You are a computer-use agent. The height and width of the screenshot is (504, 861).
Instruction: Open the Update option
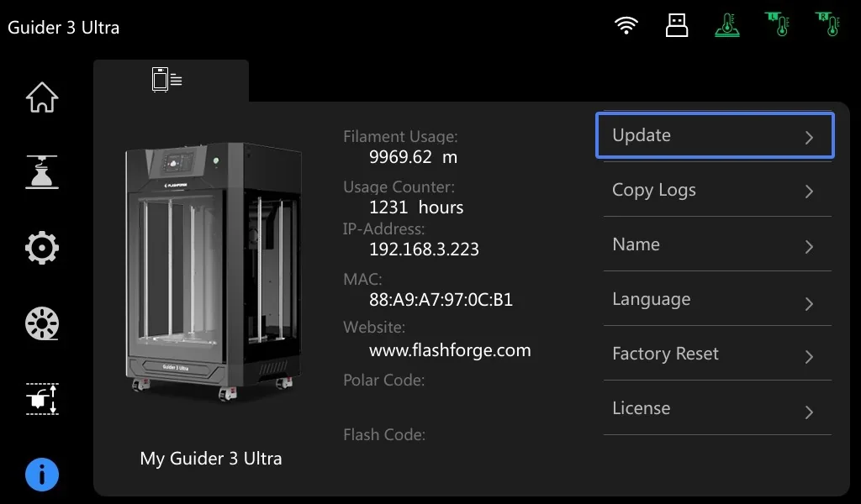(714, 135)
